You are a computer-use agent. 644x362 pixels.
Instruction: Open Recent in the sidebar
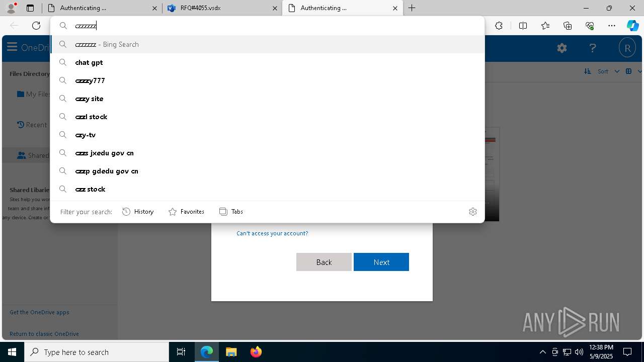coord(32,125)
